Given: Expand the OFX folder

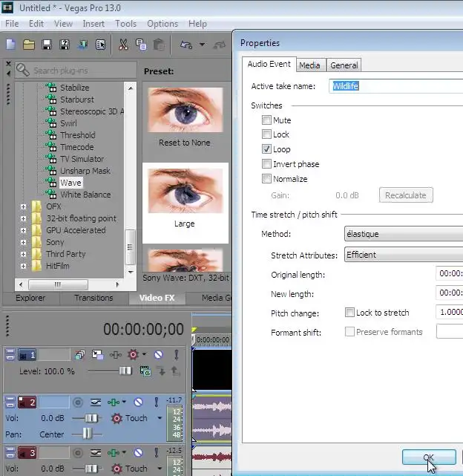Looking at the screenshot, I should coord(23,206).
